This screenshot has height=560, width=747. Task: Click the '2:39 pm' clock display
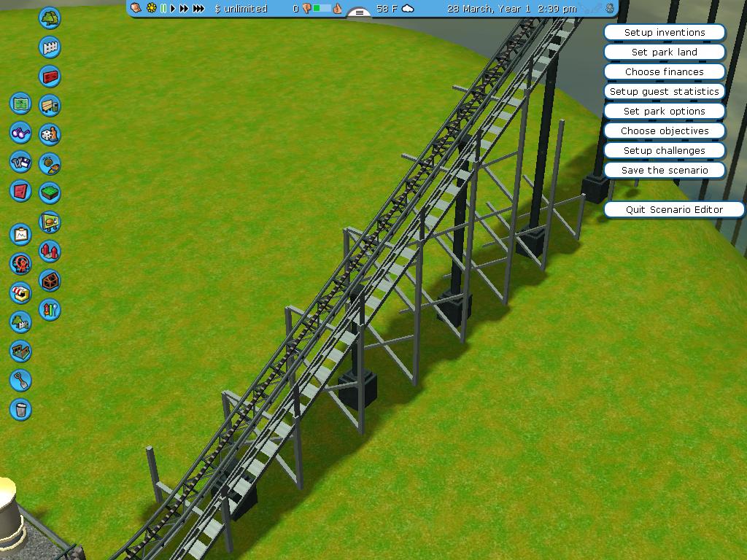click(x=557, y=9)
